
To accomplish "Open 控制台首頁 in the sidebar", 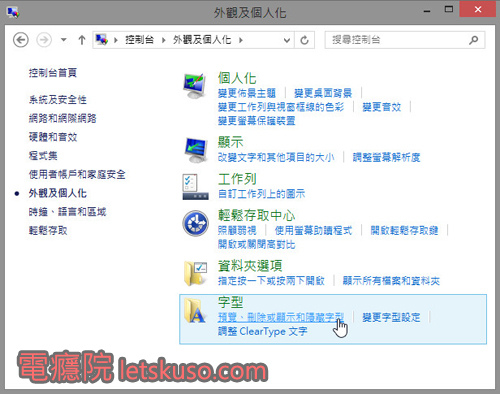I will [x=53, y=73].
